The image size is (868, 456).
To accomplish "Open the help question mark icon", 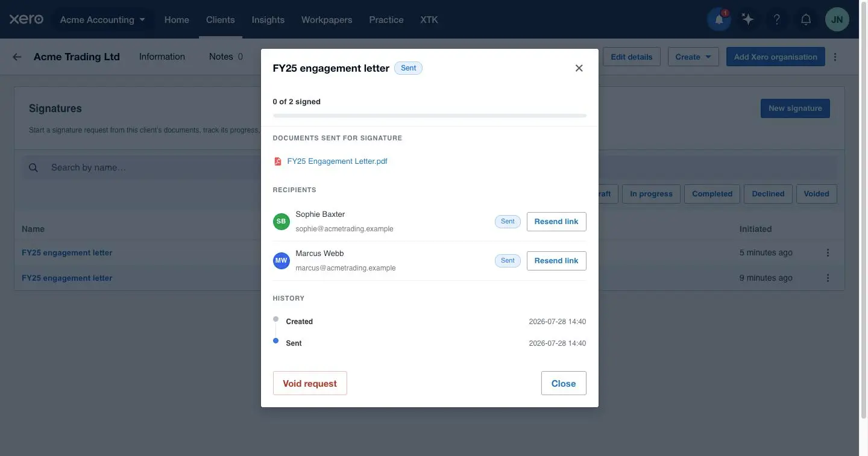I will point(777,19).
